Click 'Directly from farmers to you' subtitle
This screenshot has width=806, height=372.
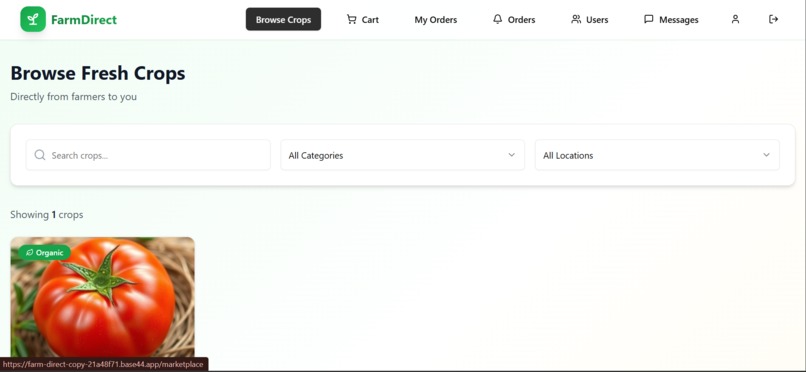click(74, 97)
